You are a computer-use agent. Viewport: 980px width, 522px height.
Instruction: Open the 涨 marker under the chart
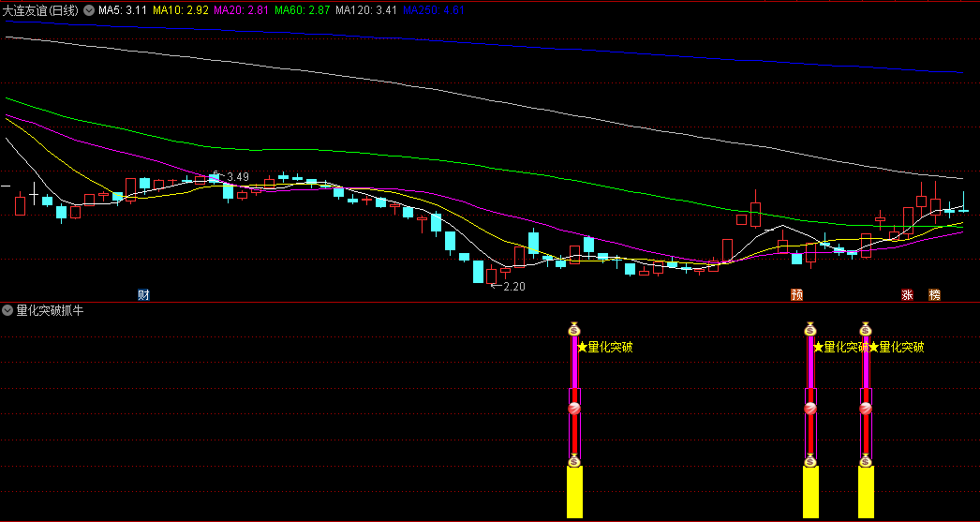click(907, 295)
